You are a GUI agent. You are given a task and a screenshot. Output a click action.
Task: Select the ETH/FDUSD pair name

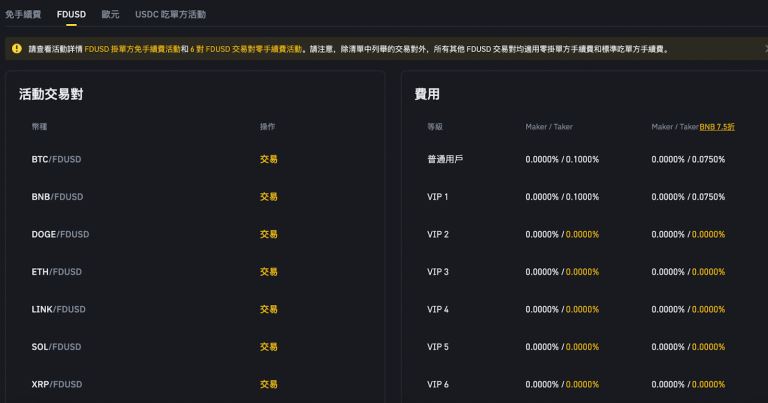[x=56, y=271]
